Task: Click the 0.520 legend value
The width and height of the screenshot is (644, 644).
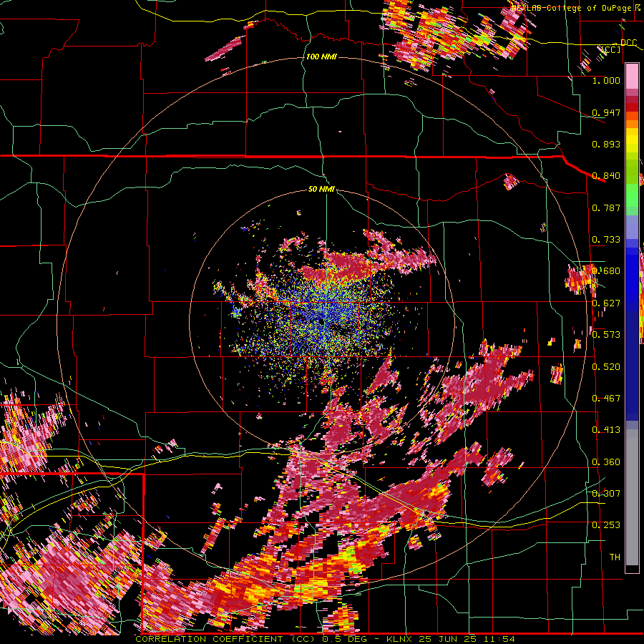Action: (606, 367)
